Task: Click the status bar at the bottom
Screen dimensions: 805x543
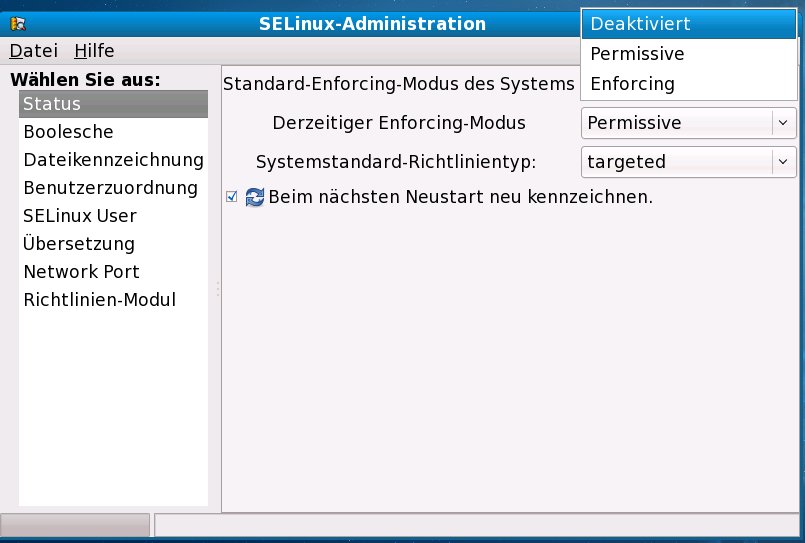Action: click(x=478, y=526)
